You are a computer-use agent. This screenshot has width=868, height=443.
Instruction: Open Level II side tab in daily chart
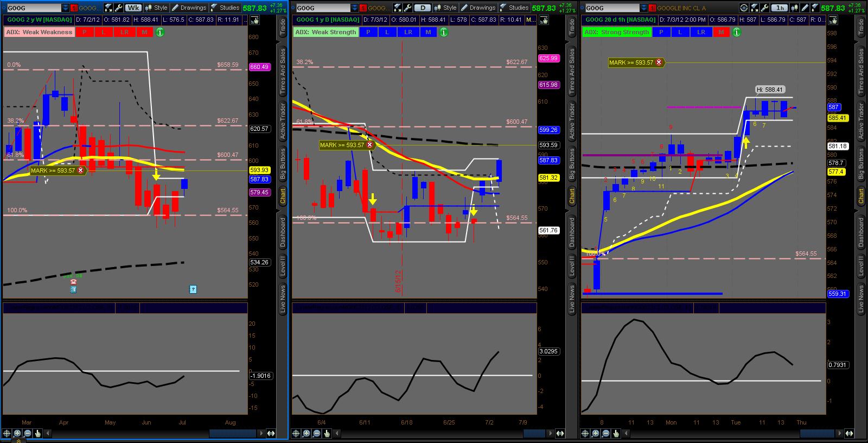572,266
